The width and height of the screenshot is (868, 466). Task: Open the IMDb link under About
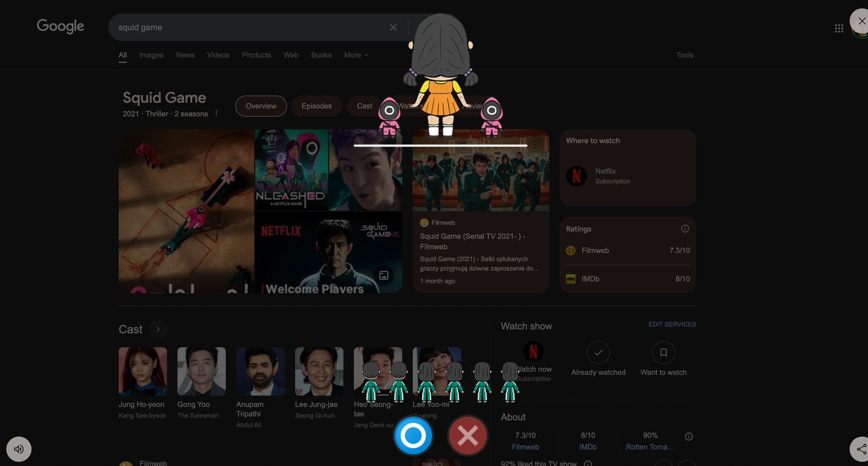[x=588, y=447]
